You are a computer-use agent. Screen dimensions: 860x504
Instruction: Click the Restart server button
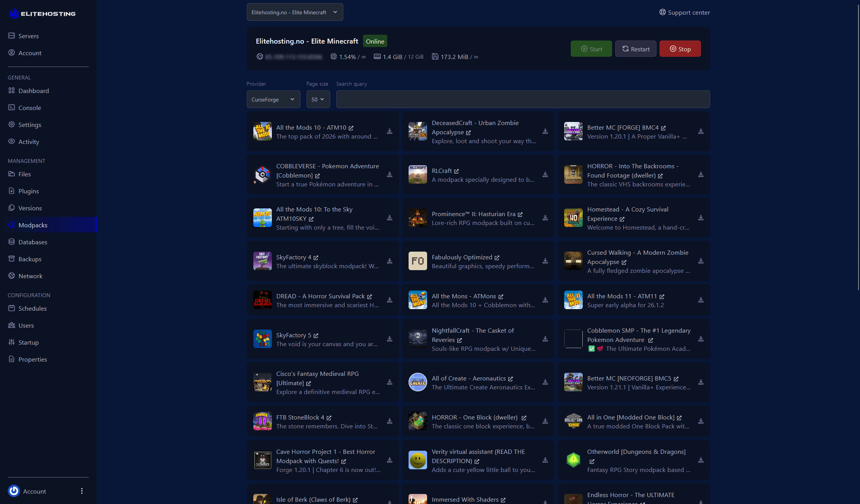coord(636,49)
